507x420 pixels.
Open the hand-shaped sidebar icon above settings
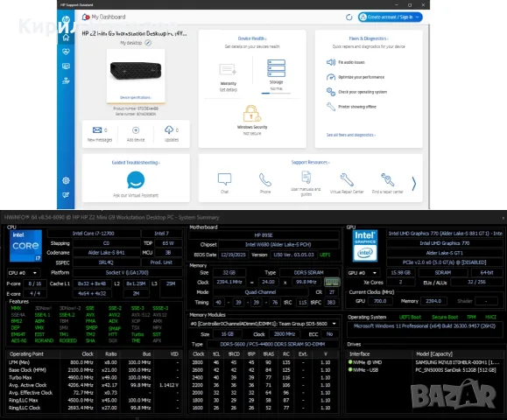[x=66, y=80]
